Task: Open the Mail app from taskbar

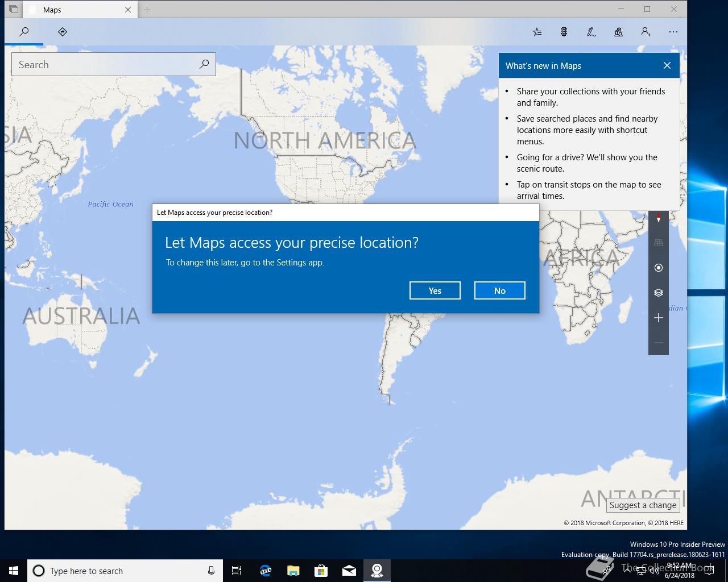Action: pos(349,571)
